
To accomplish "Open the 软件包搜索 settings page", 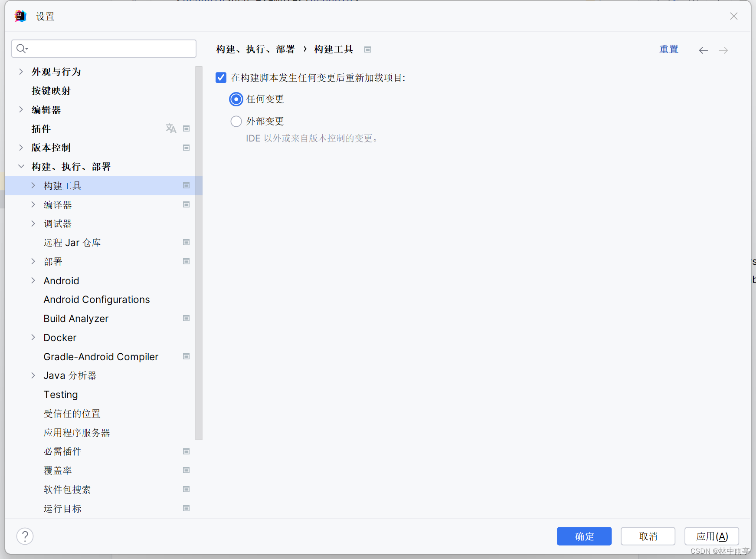I will click(67, 490).
